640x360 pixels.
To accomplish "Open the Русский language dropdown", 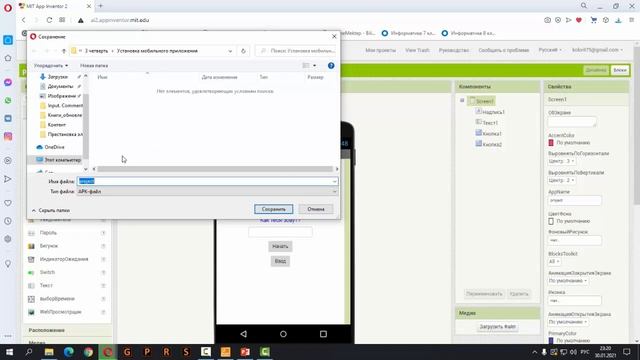I will (550, 50).
